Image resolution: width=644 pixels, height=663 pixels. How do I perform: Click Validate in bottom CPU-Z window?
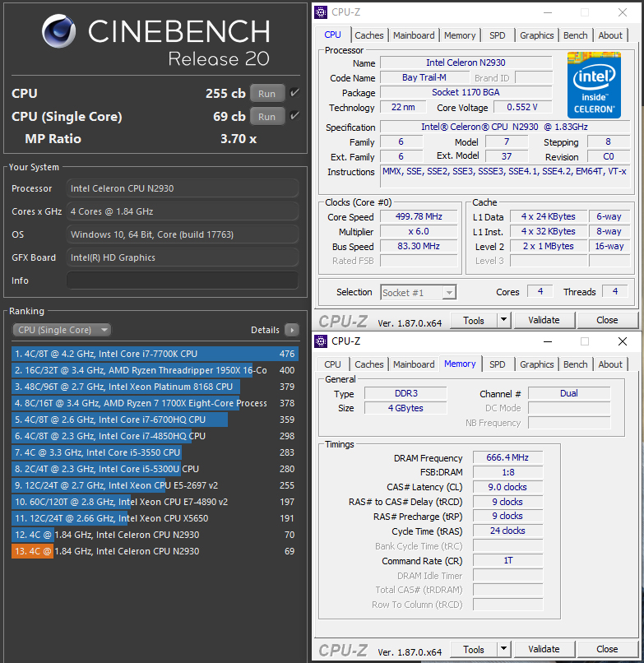tap(544, 649)
